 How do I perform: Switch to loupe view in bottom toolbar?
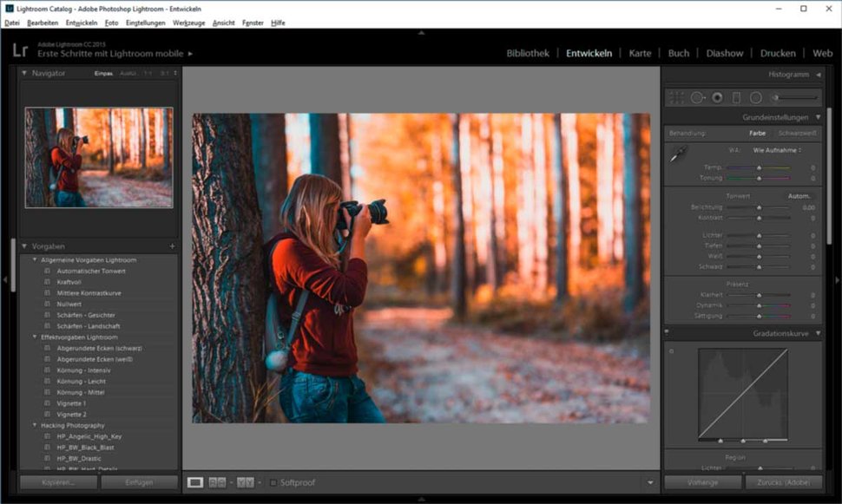pyautogui.click(x=195, y=482)
